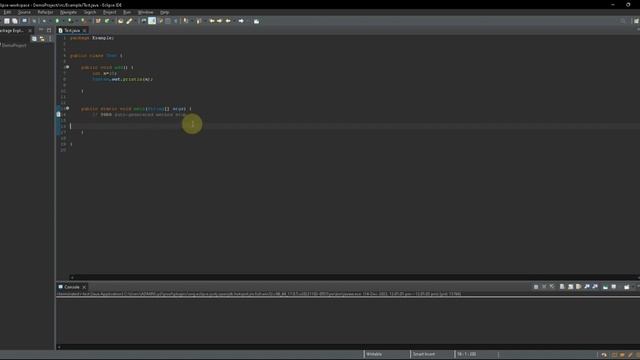Click the Terminate button in Console toolbar

[536, 287]
